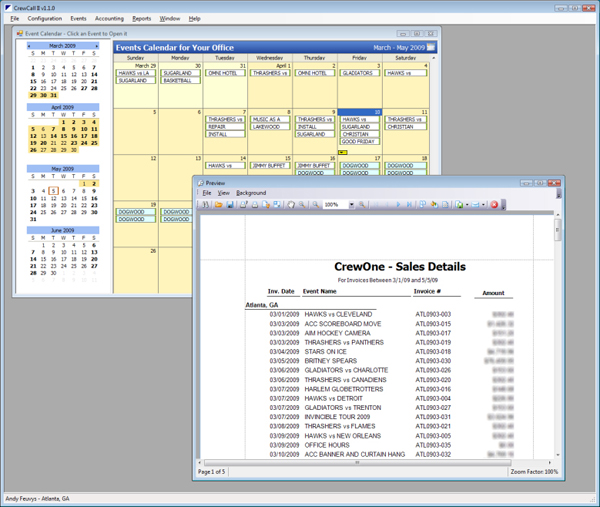
Task: Click the Preview horizontal scrollbar thumb
Action: [x=357, y=463]
